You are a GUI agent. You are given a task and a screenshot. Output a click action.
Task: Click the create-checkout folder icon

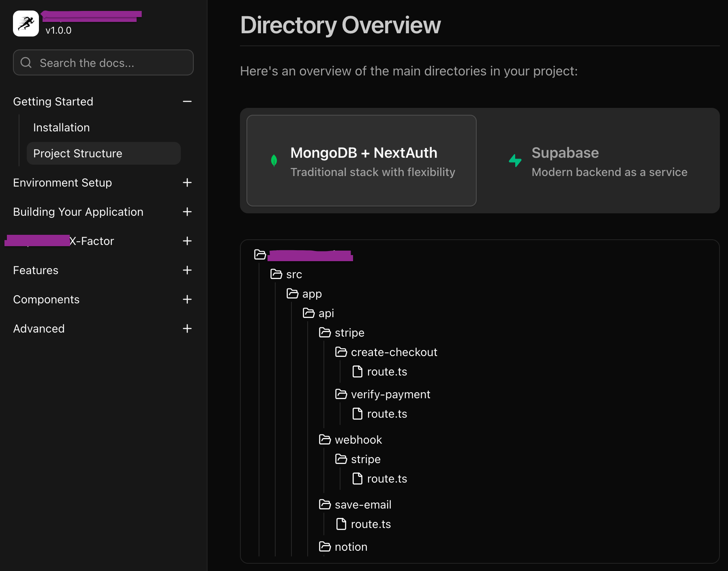pyautogui.click(x=341, y=352)
